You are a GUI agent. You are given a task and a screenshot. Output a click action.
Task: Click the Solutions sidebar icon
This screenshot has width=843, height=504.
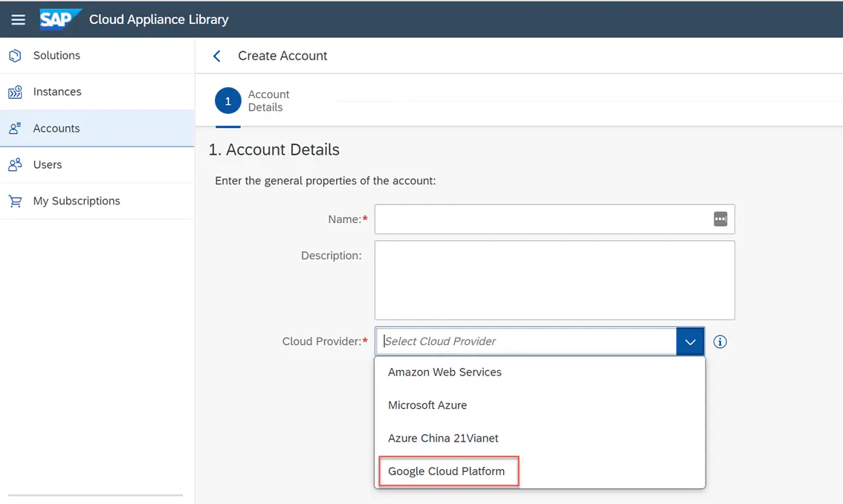tap(15, 56)
